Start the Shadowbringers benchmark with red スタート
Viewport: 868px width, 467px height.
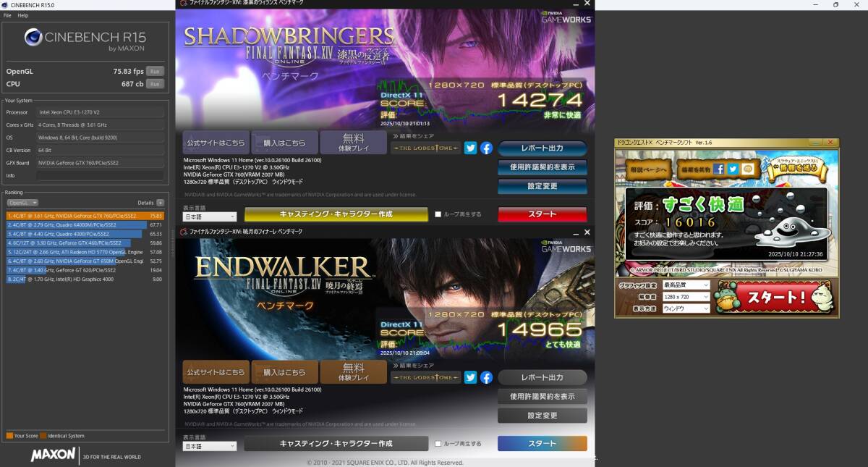point(542,214)
